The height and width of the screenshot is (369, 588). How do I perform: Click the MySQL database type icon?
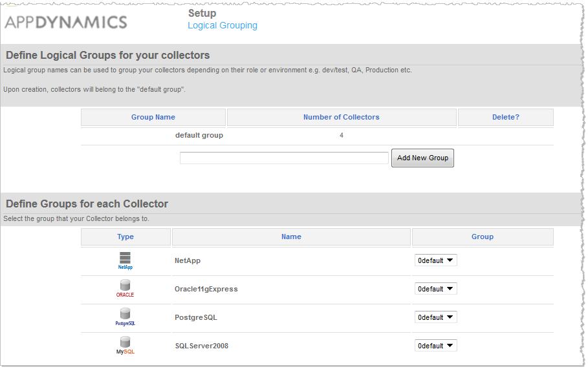pyautogui.click(x=125, y=345)
